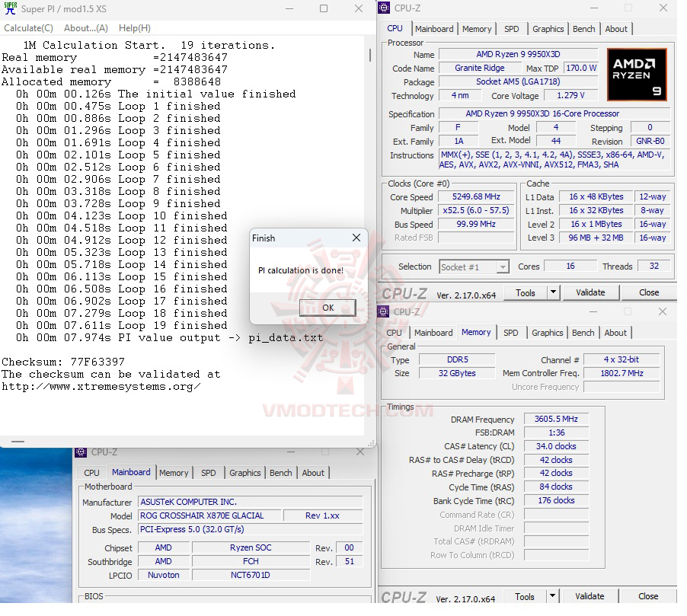This screenshot has width=687, height=616.
Task: Click the Bus Specs. PCI-Express 5.0 field
Action: 250,529
